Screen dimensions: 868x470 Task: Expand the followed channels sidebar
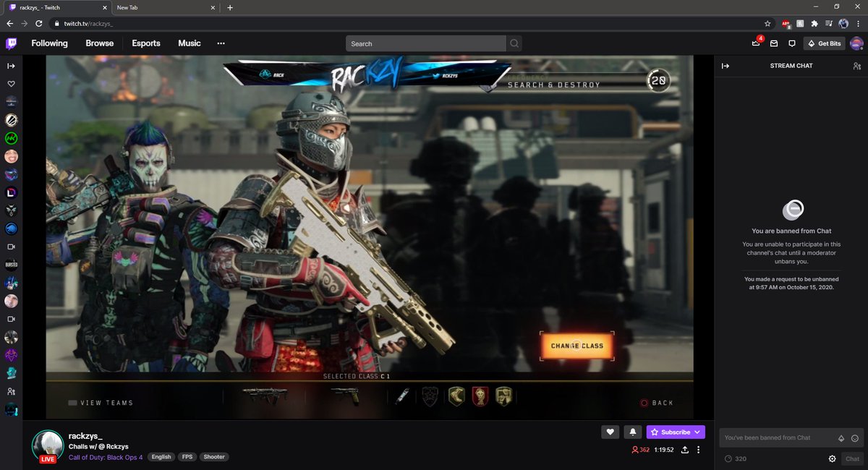tap(11, 66)
